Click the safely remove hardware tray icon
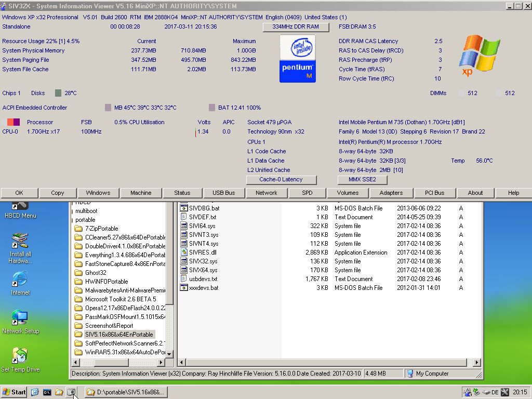 click(477, 392)
